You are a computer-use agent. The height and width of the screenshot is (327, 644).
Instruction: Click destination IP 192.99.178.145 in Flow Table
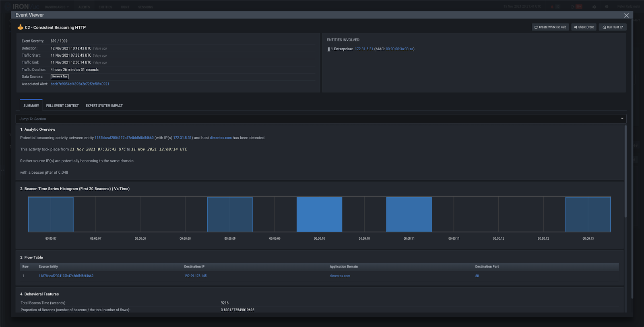coord(195,276)
